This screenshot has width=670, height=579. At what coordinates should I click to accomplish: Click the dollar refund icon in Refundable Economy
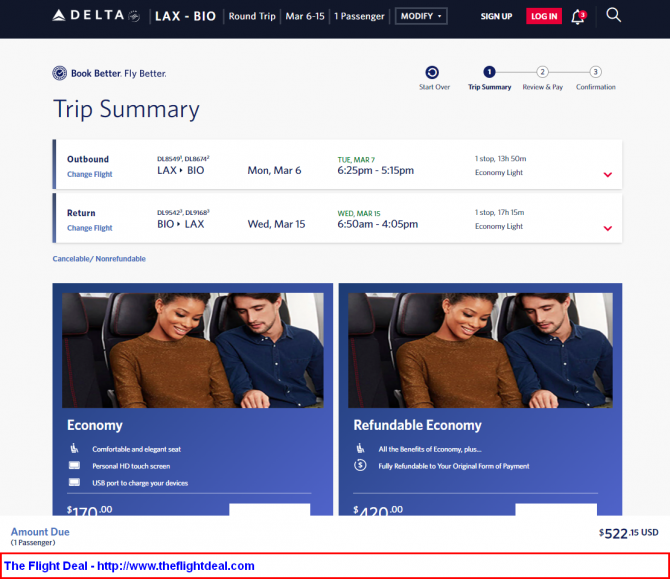coord(360,465)
